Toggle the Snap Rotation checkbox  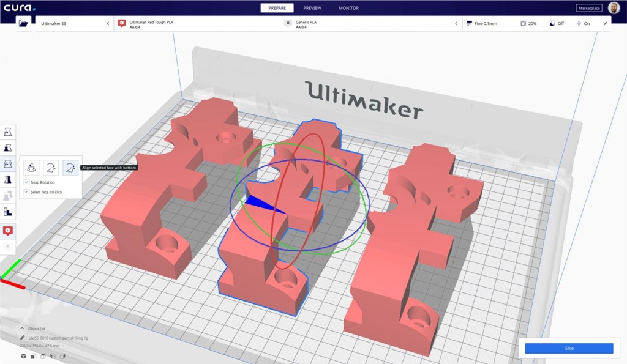pyautogui.click(x=26, y=182)
